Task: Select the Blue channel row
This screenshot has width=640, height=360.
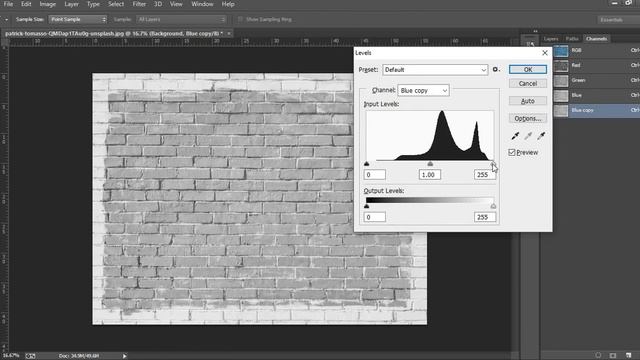Action: pyautogui.click(x=596, y=96)
